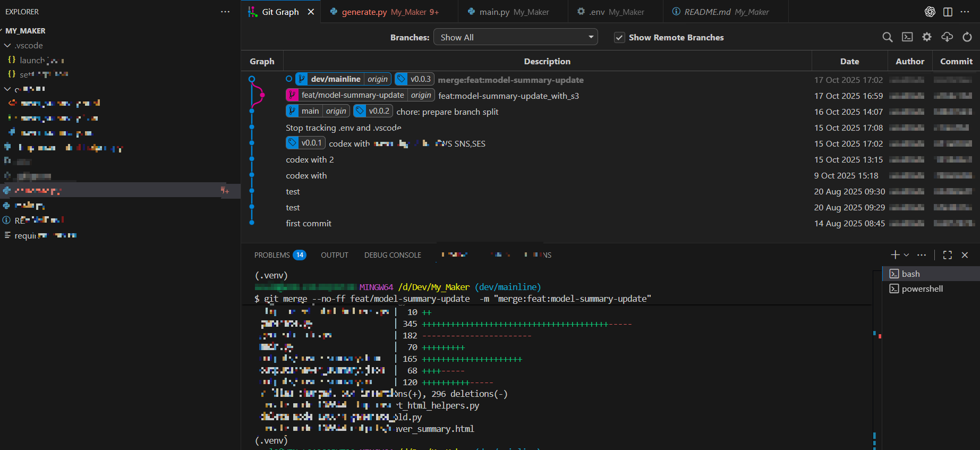Click the v0.0.3 tag label
Viewport: 980px width, 450px height.
point(414,79)
